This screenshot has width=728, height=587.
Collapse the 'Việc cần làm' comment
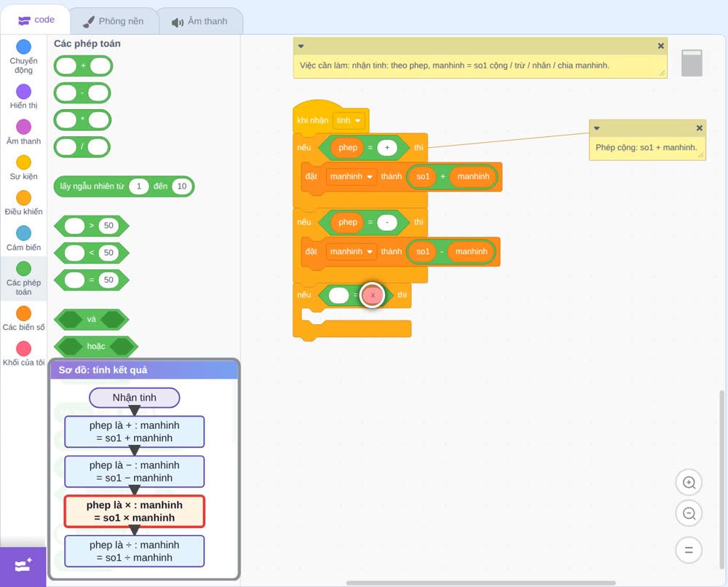pyautogui.click(x=301, y=46)
